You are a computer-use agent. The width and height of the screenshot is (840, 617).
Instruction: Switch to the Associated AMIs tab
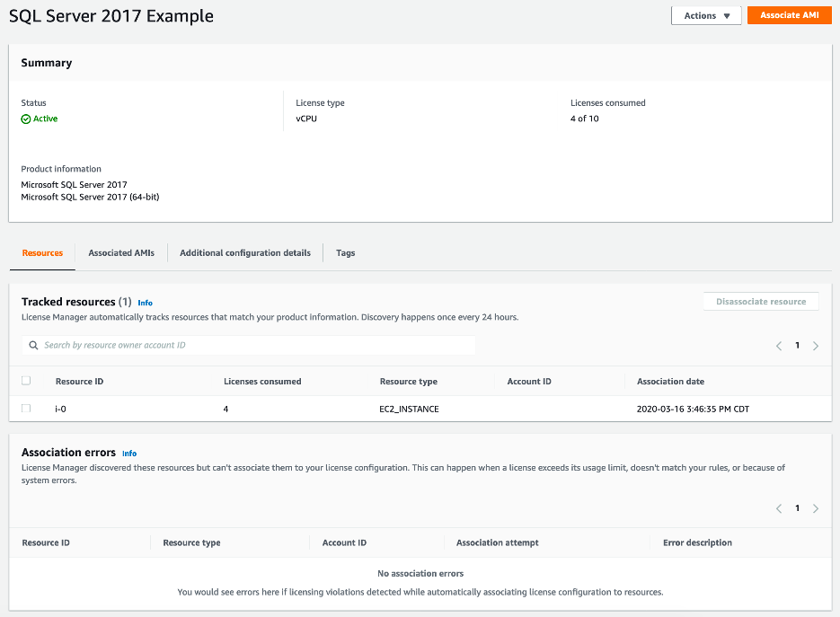pos(121,253)
